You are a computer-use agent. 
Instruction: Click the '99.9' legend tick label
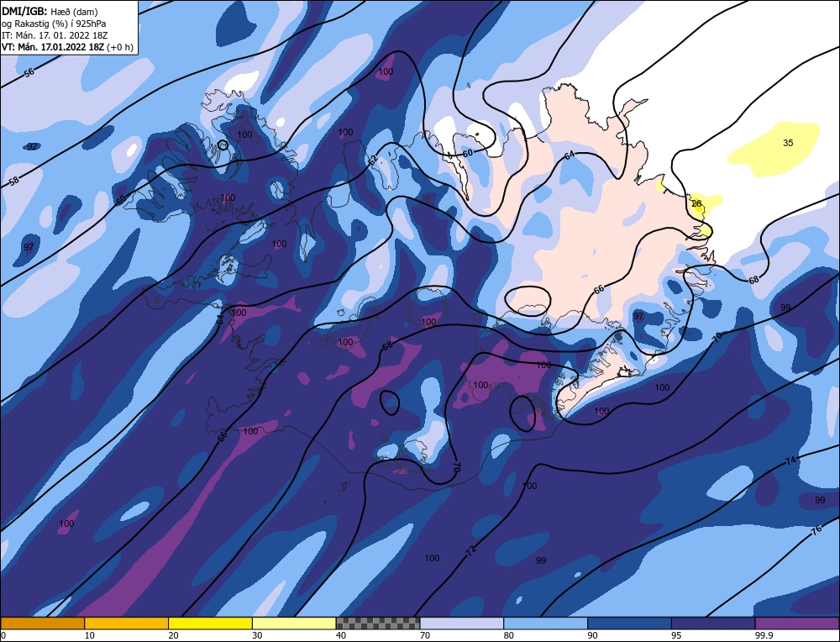(764, 635)
